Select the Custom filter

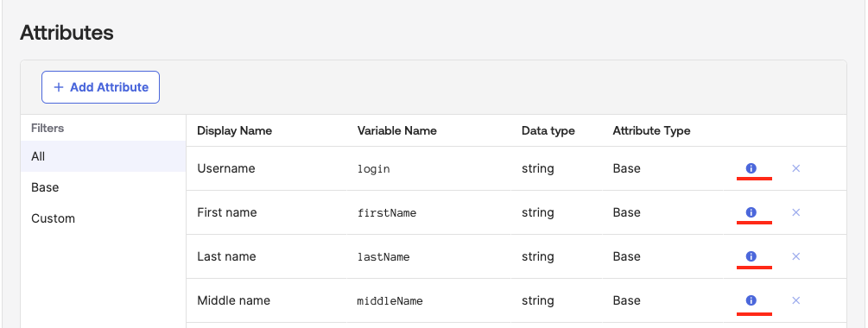(x=103, y=218)
